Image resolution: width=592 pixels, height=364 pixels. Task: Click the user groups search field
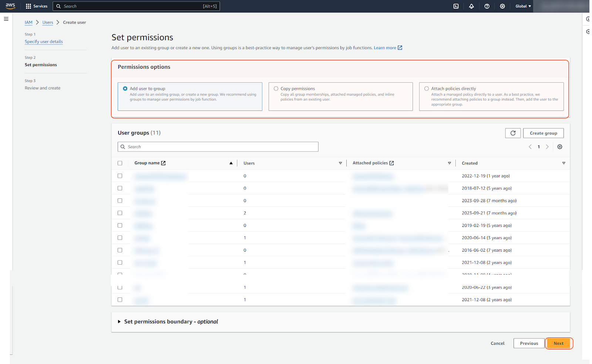point(218,147)
